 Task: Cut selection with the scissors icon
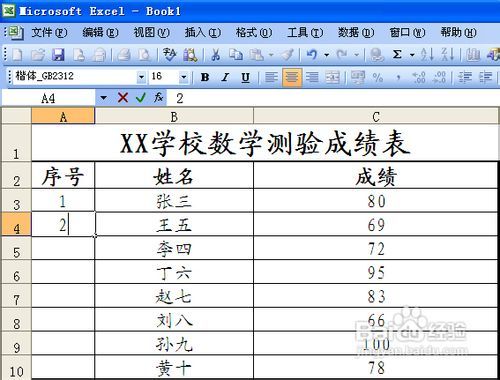216,55
